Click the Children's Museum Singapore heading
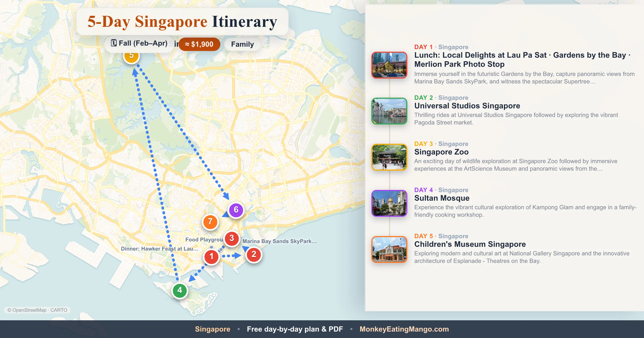This screenshot has height=338, width=644. click(470, 244)
